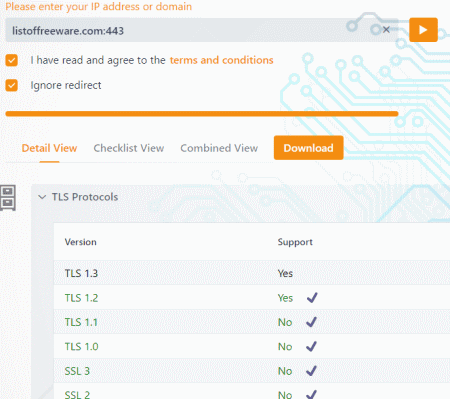The image size is (450, 399).
Task: Open the server sidebar icon on the left
Action: click(x=8, y=198)
